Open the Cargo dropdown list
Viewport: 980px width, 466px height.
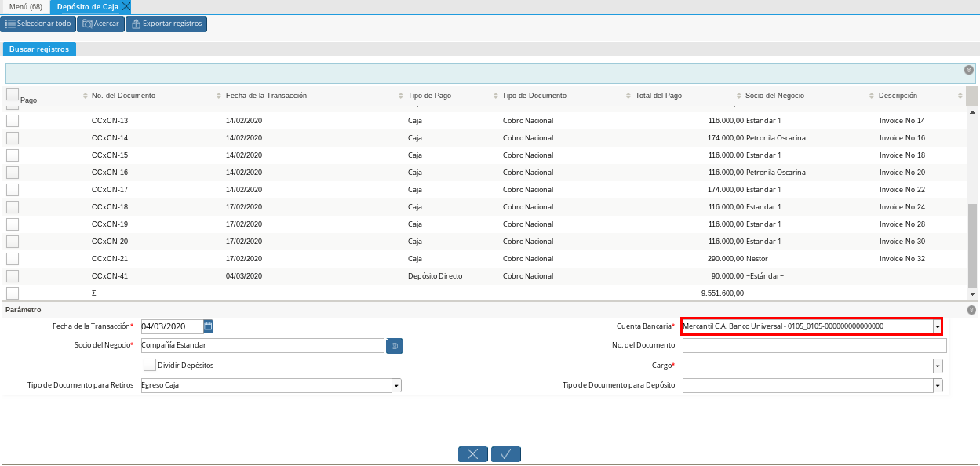(x=938, y=366)
